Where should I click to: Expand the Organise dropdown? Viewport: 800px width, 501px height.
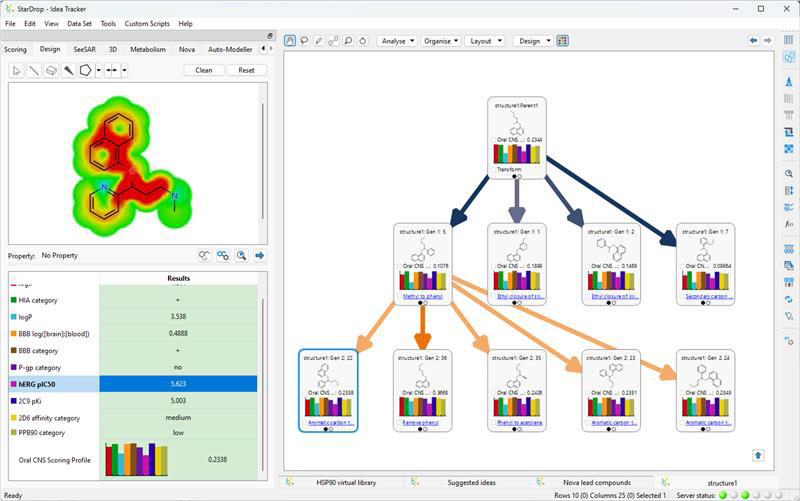[x=440, y=41]
